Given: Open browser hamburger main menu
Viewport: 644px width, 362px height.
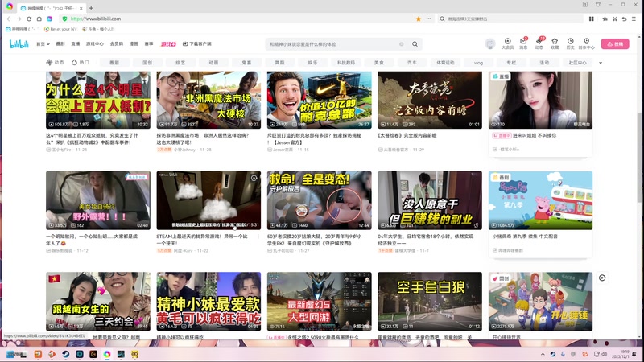Looking at the screenshot, I should 634,19.
